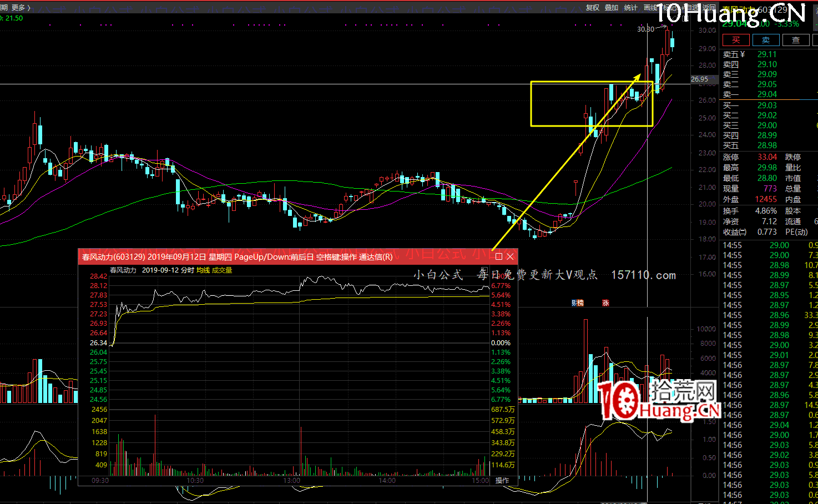This screenshot has height=504, width=818.
Task: Click the 30.00 label on K-line price axis
Action: [707, 31]
